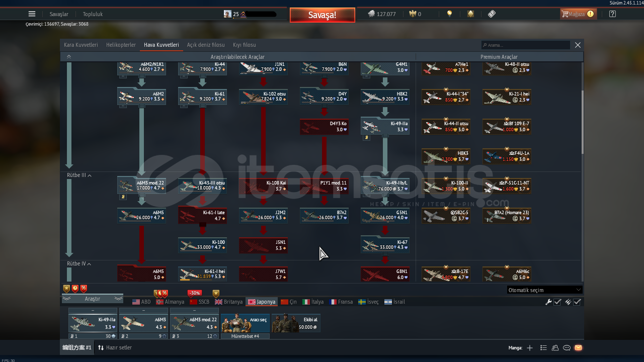
Task: Open the help question mark icon
Action: 612,14
